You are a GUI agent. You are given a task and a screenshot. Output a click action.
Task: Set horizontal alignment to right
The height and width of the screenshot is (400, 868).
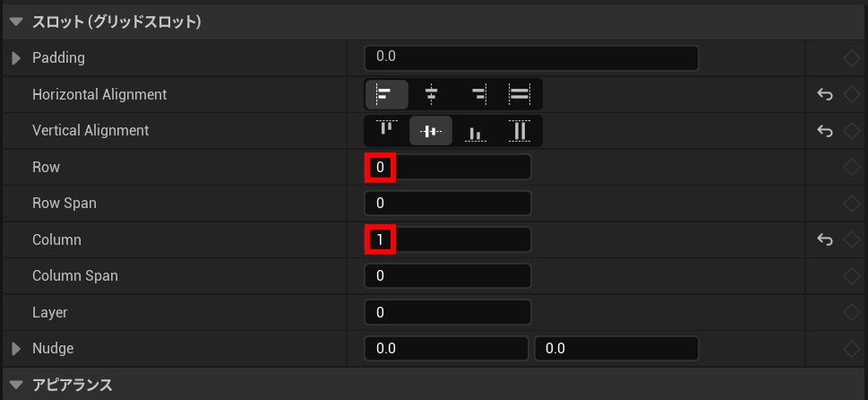tap(477, 94)
